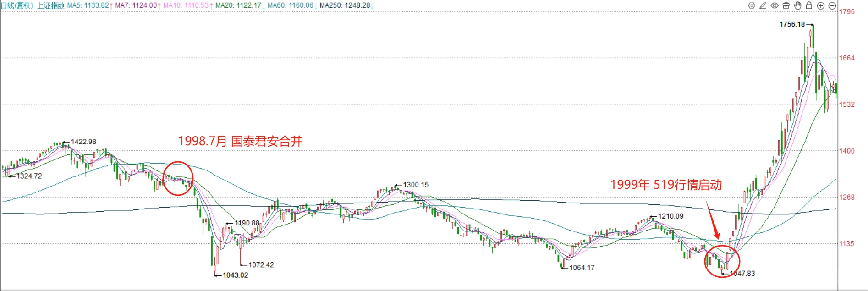Image resolution: width=868 pixels, height=291 pixels.
Task: Open the 日线(复权) period selector
Action: tap(17, 5)
